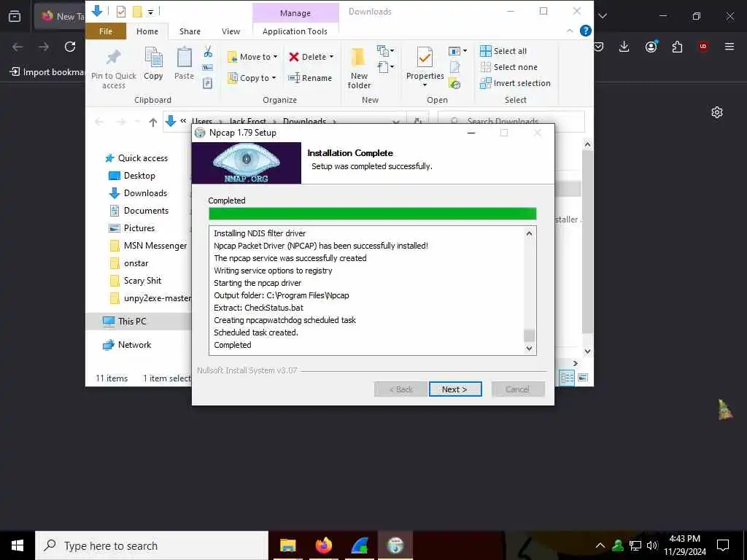Open the Delete dropdown arrow
Screen dimensions: 747x560
click(x=332, y=57)
